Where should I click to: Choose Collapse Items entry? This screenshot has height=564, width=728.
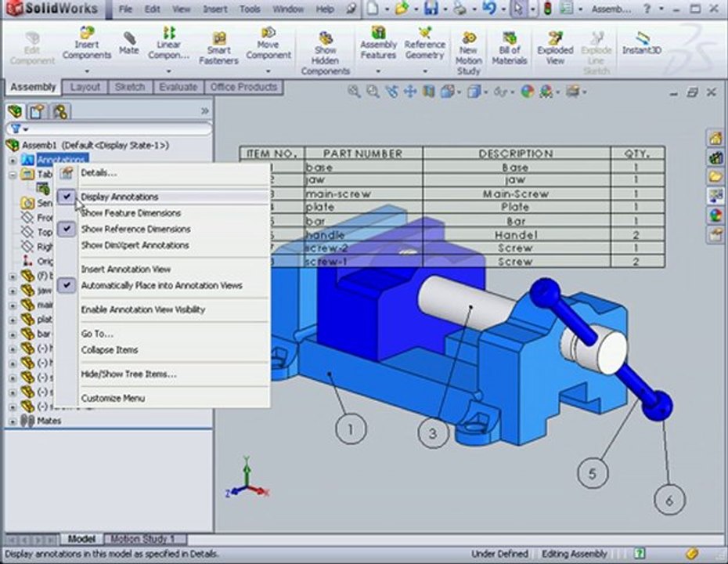110,350
